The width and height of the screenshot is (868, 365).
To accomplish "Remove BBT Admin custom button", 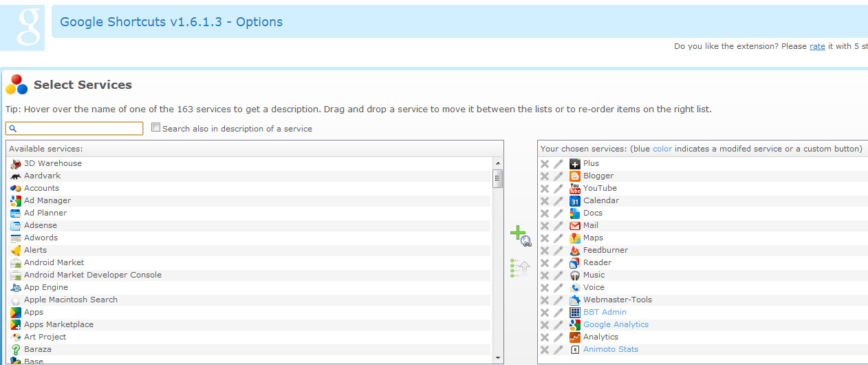I will click(x=545, y=313).
